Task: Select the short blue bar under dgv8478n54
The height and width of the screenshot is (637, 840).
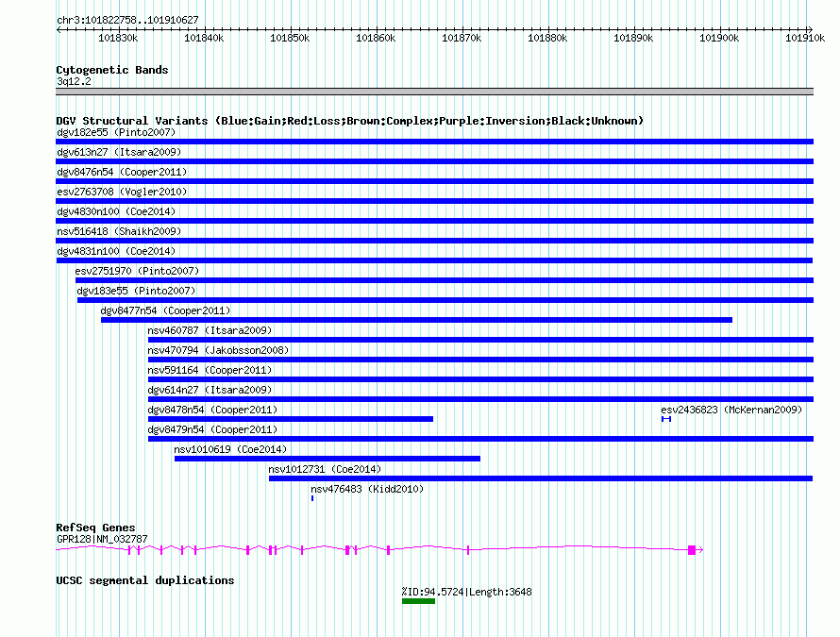Action: click(x=291, y=419)
